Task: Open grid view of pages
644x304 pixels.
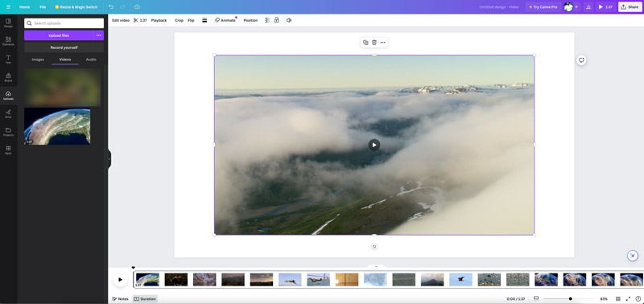Action: 617,298
